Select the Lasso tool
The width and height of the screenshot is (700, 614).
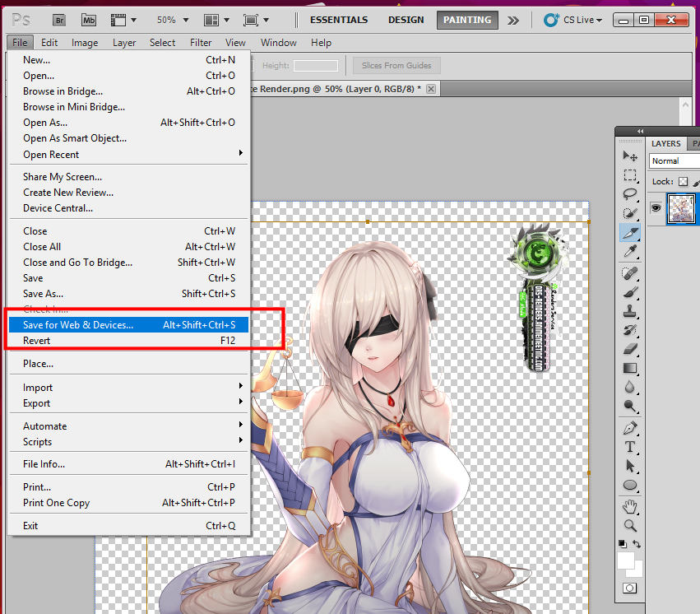pyautogui.click(x=630, y=194)
